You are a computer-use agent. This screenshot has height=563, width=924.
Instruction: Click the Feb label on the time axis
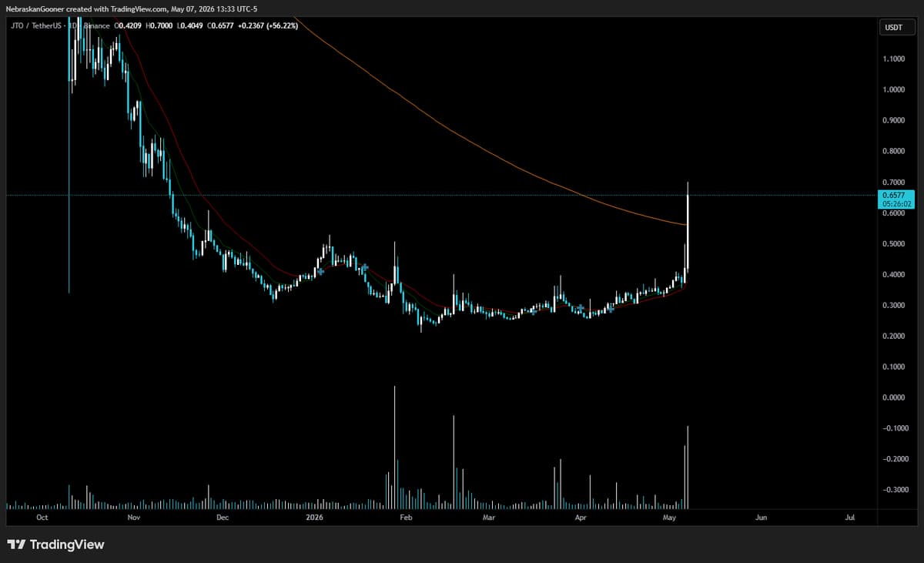click(x=406, y=518)
